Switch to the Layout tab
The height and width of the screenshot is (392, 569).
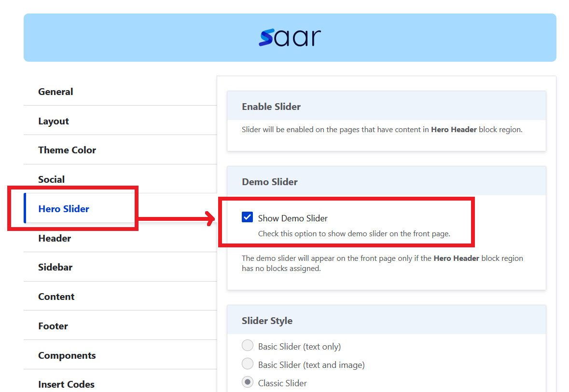(54, 121)
